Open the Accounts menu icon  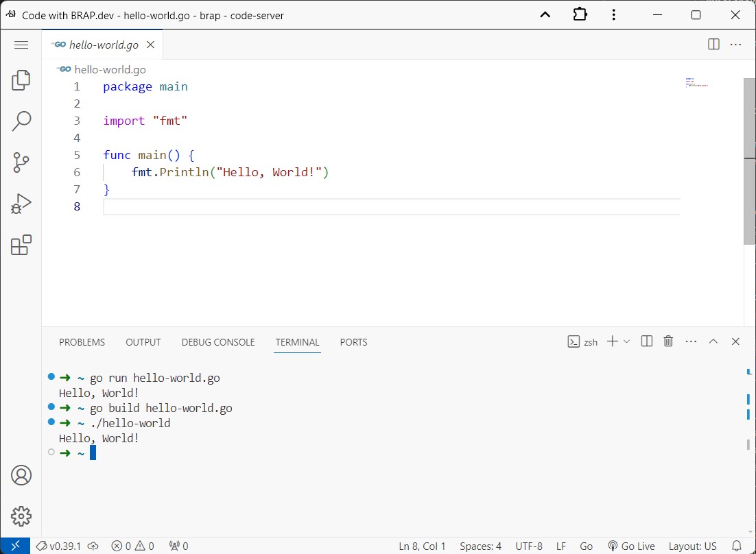coord(21,474)
